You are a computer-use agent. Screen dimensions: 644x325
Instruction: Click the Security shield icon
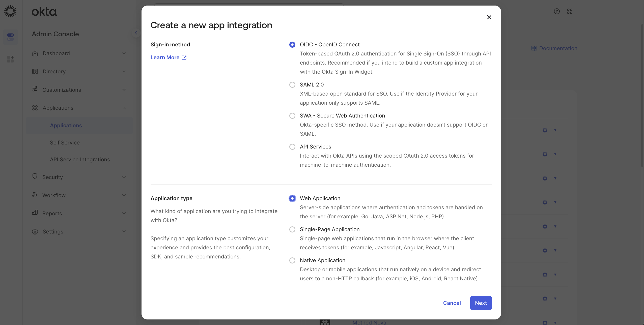pyautogui.click(x=35, y=176)
